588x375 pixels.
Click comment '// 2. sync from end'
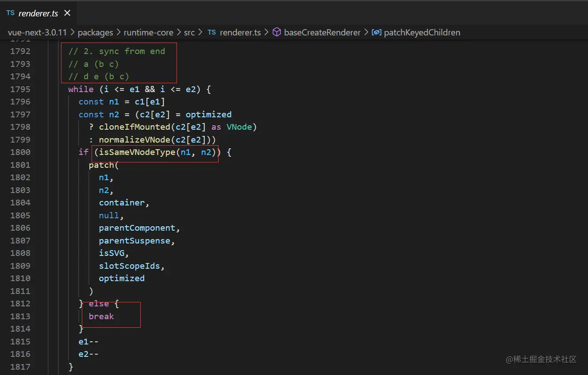point(117,51)
